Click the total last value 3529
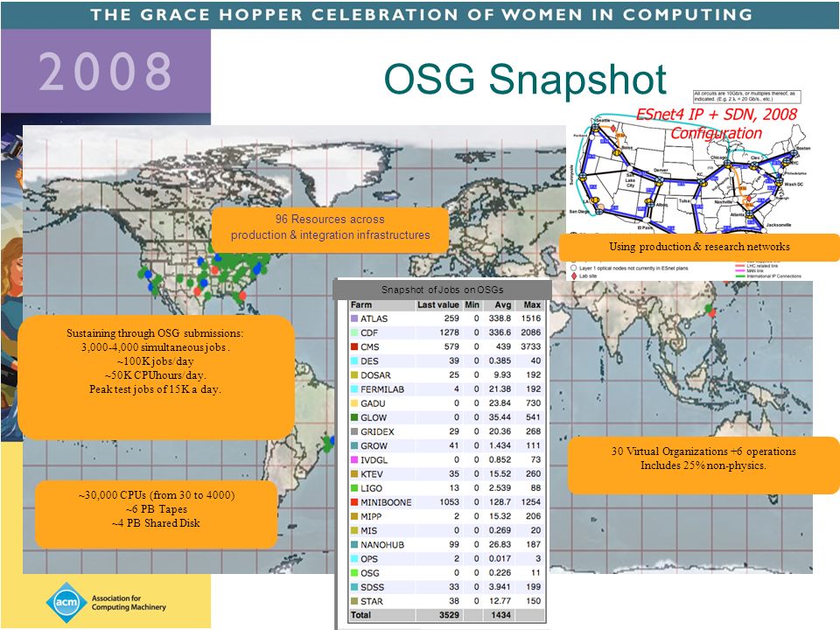This screenshot has width=840, height=630. (x=449, y=615)
